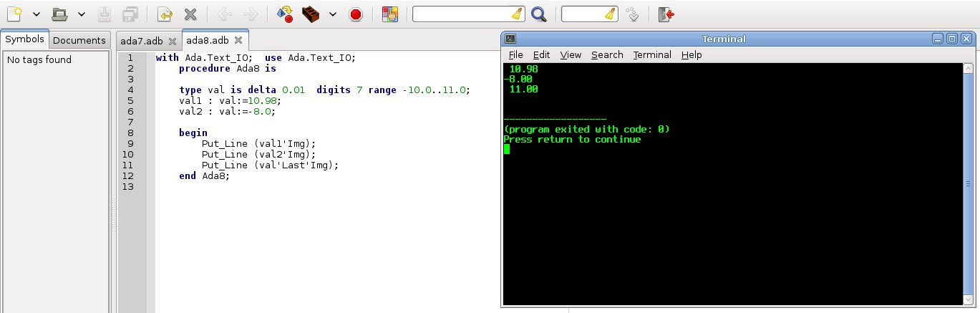This screenshot has width=980, height=313.
Task: Open the build options dropdown arrow
Action: (332, 14)
